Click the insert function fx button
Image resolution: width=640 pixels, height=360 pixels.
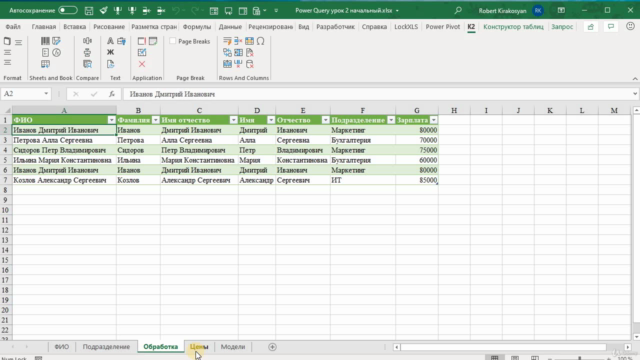click(x=111, y=94)
